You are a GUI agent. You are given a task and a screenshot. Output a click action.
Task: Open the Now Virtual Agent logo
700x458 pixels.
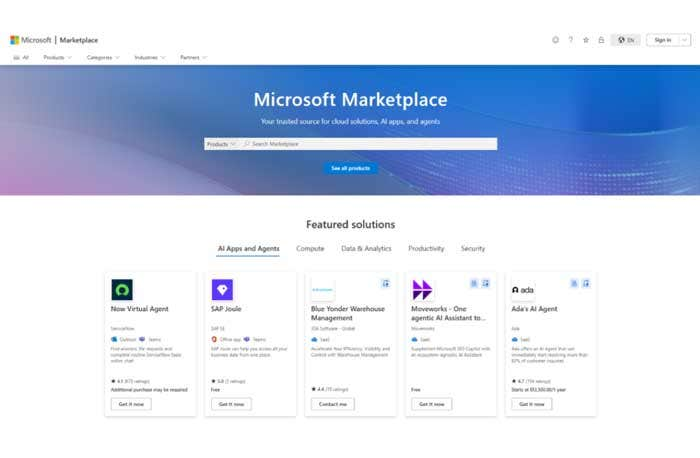point(122,290)
